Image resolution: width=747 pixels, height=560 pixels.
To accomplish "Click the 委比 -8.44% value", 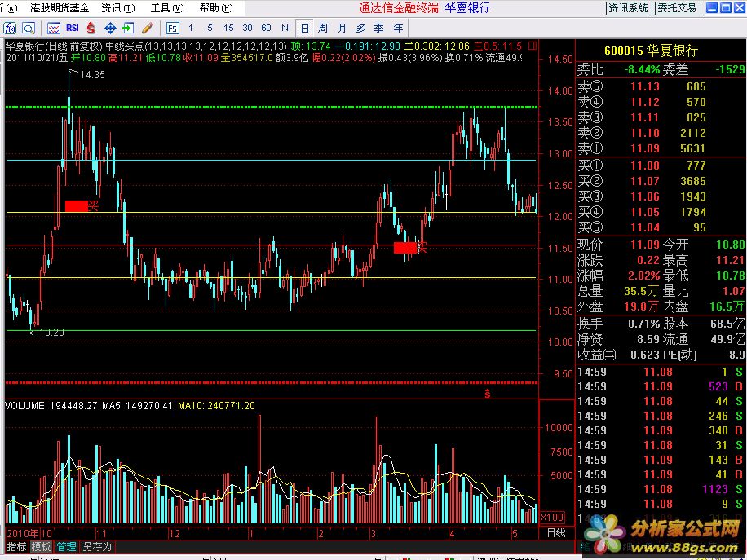I will click(x=642, y=69).
